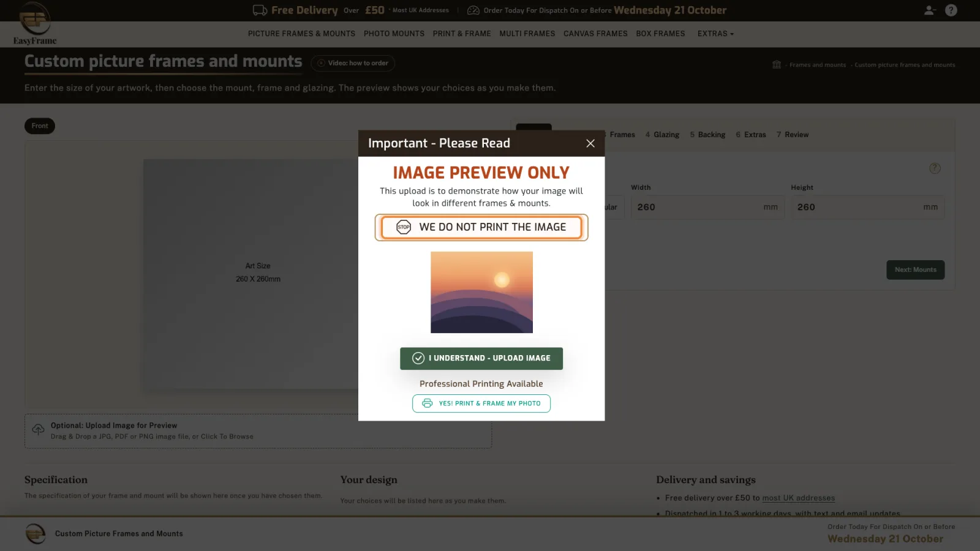980x551 pixels.
Task: Play the Video: how to order
Action: (x=353, y=63)
